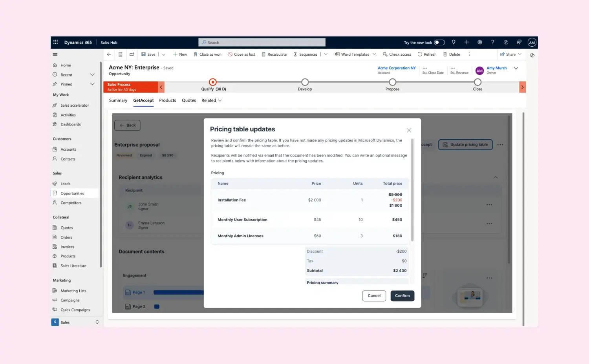This screenshot has width=589, height=364.
Task: Click in the Search box
Action: pyautogui.click(x=262, y=42)
